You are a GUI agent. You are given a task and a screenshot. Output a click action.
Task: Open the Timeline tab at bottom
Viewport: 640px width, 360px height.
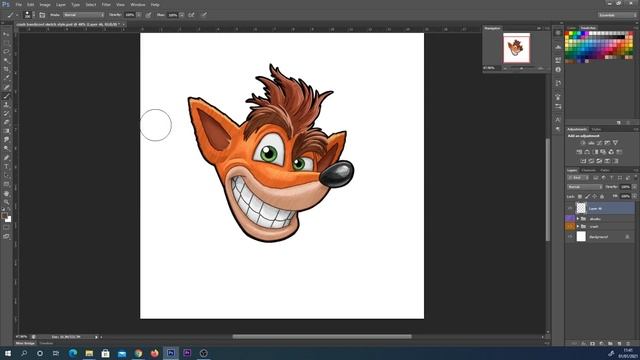tap(46, 343)
